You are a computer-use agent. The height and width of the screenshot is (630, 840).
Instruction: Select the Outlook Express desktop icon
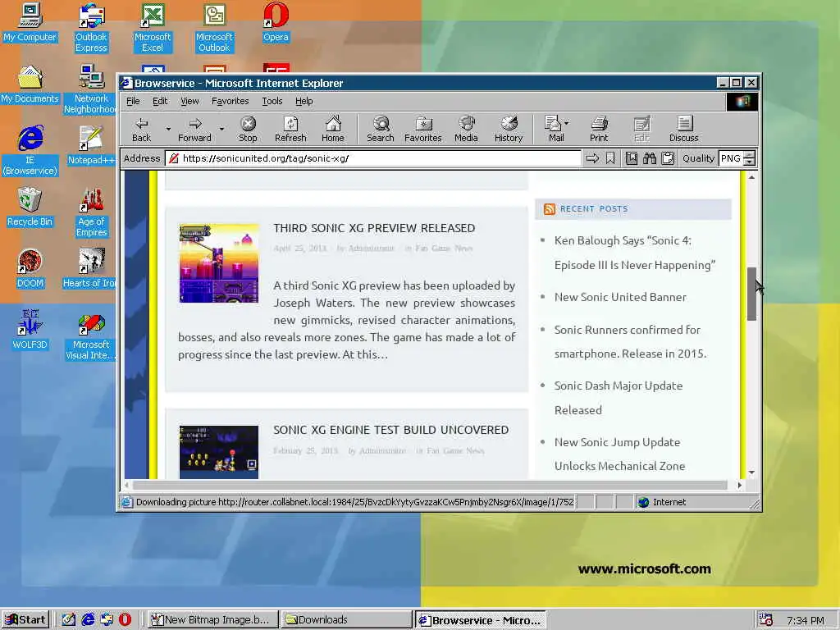(x=91, y=28)
